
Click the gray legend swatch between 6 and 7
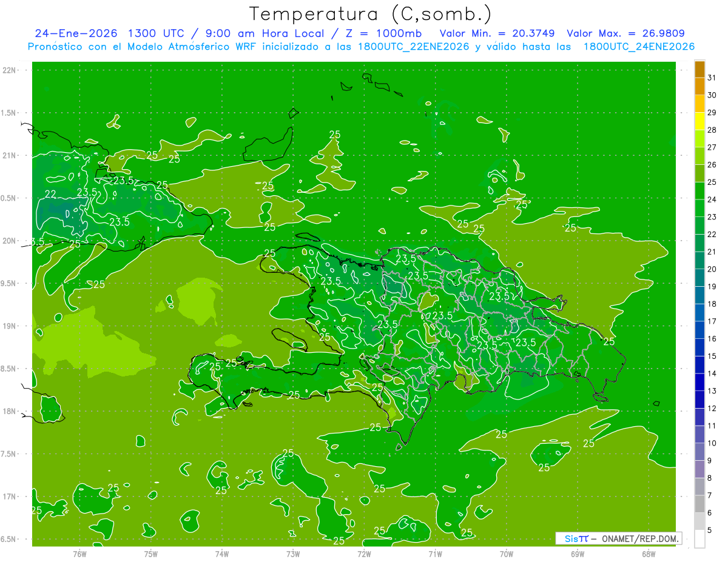699,504
